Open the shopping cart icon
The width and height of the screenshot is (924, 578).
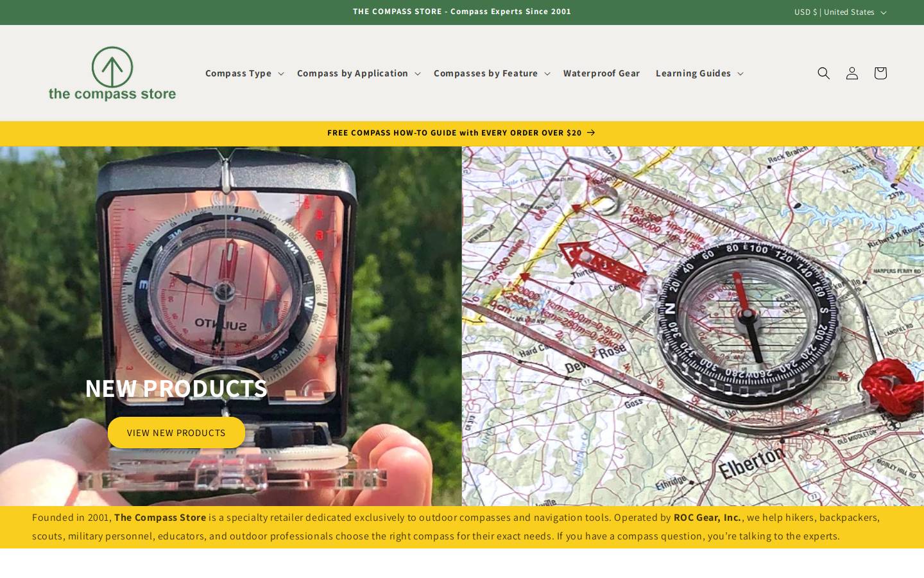(880, 73)
